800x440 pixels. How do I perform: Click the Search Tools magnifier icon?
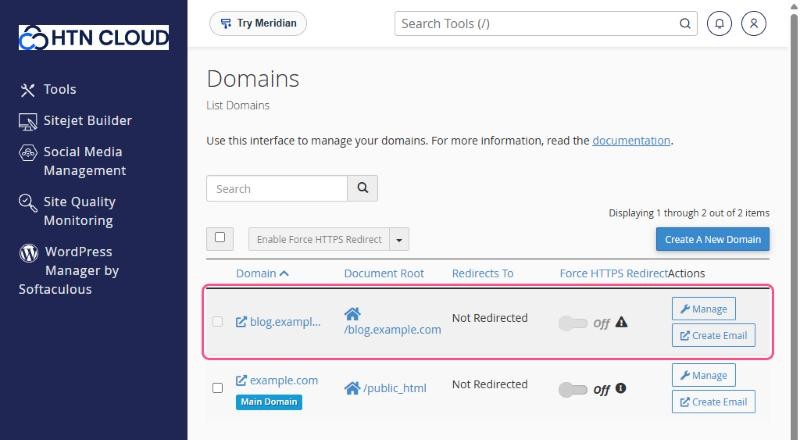point(685,23)
